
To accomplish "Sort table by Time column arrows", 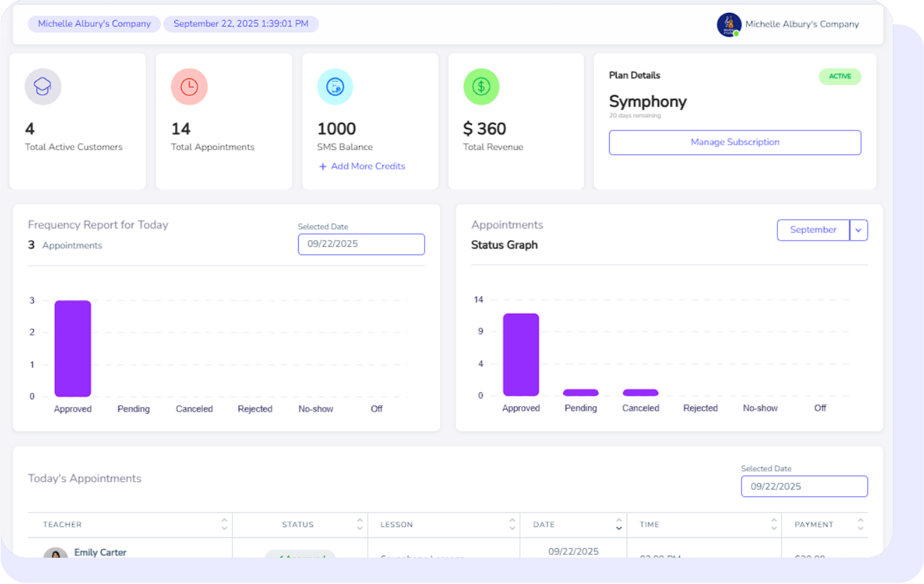I will (x=773, y=524).
